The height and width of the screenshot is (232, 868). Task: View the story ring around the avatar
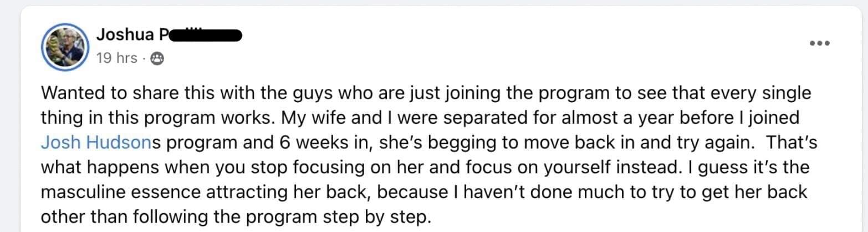tap(65, 47)
